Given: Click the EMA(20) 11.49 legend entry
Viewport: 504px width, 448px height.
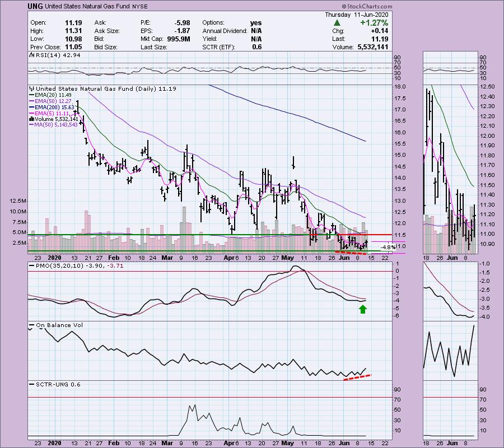Looking at the screenshot, I should (50, 95).
